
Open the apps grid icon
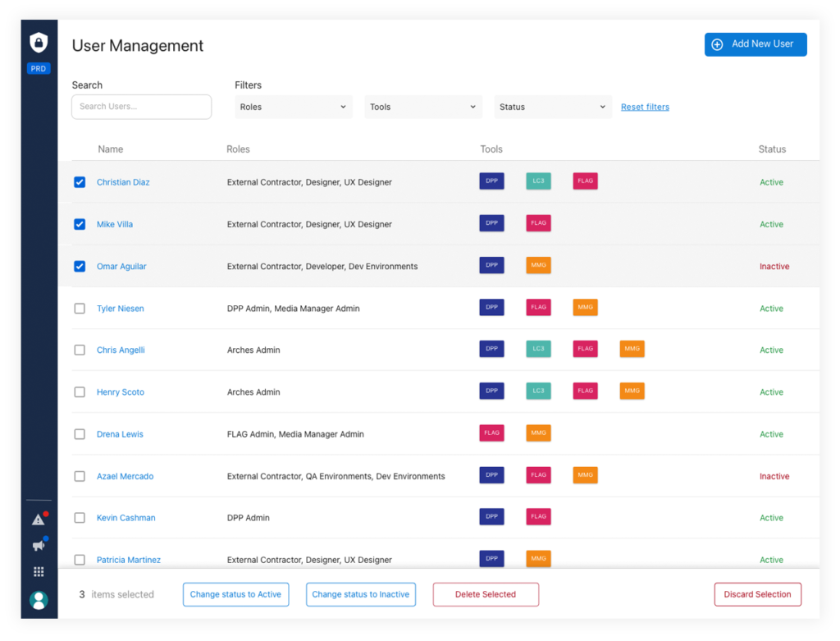coord(39,572)
